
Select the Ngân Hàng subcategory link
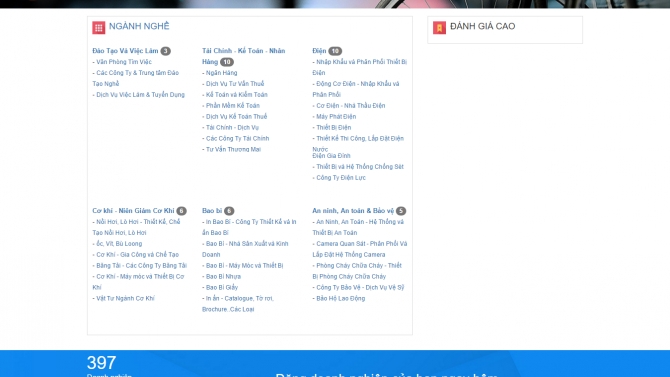coord(221,73)
